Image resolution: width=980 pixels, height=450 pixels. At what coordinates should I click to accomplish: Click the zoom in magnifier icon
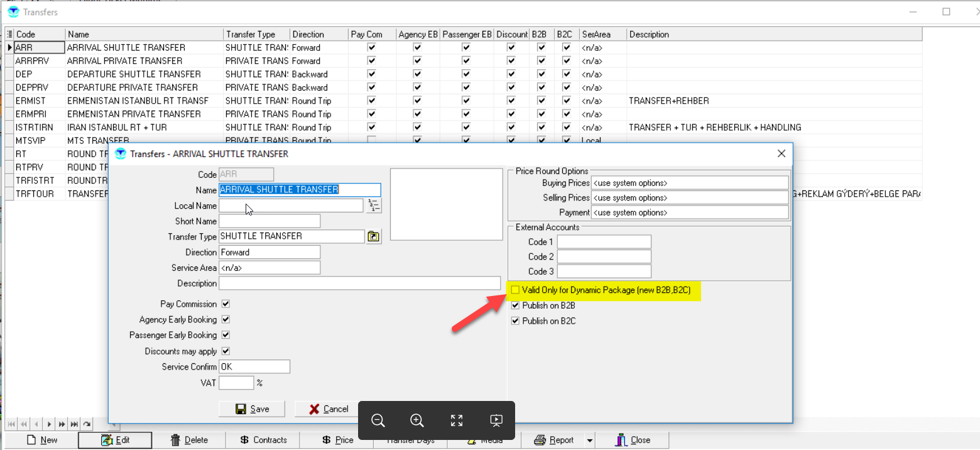coord(417,420)
